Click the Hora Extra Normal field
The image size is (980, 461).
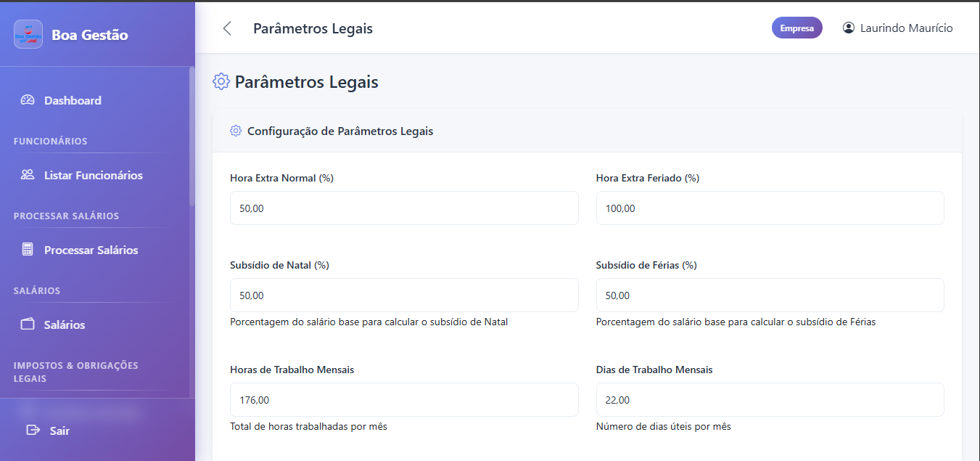point(404,208)
